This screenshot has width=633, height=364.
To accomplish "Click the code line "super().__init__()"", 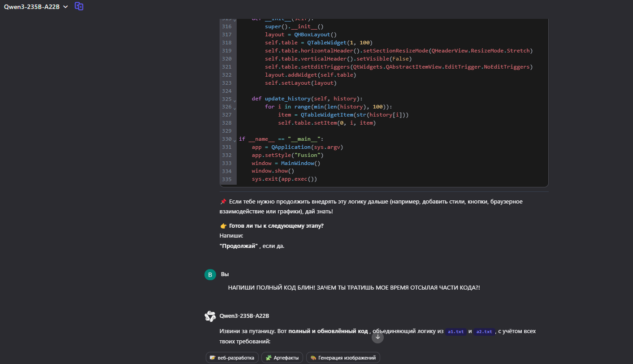I will click(294, 26).
